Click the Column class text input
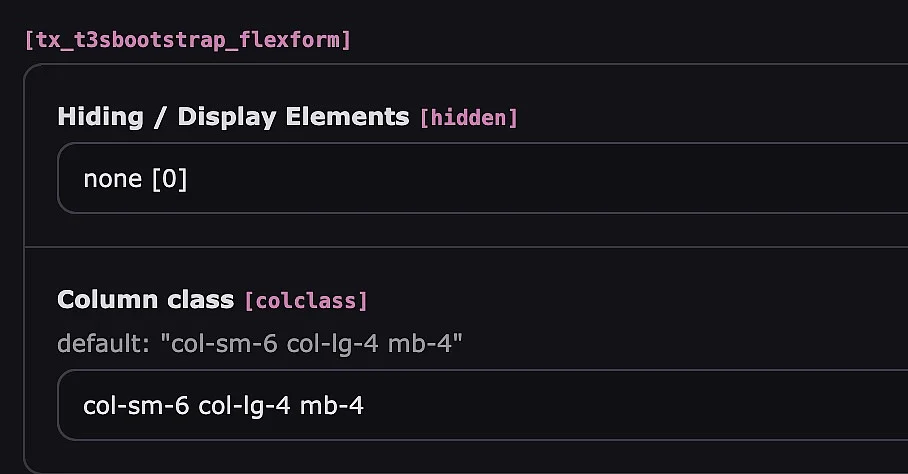 (x=480, y=405)
